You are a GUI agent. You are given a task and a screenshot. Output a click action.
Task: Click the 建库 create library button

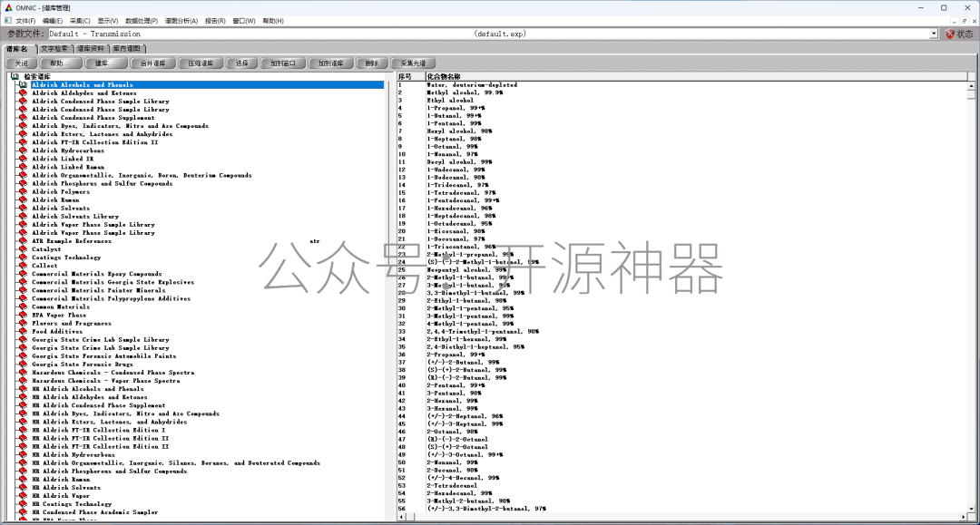[x=106, y=63]
